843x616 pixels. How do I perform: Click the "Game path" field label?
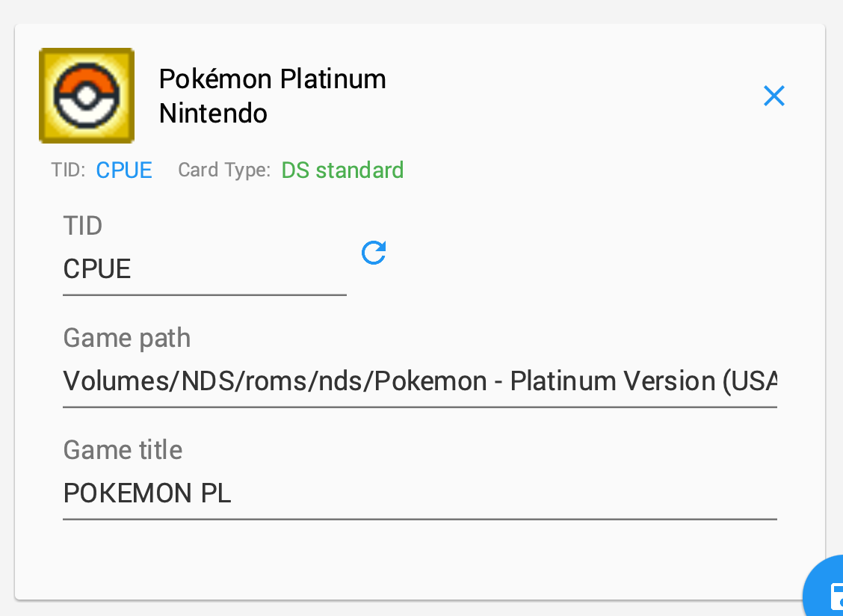pos(127,339)
